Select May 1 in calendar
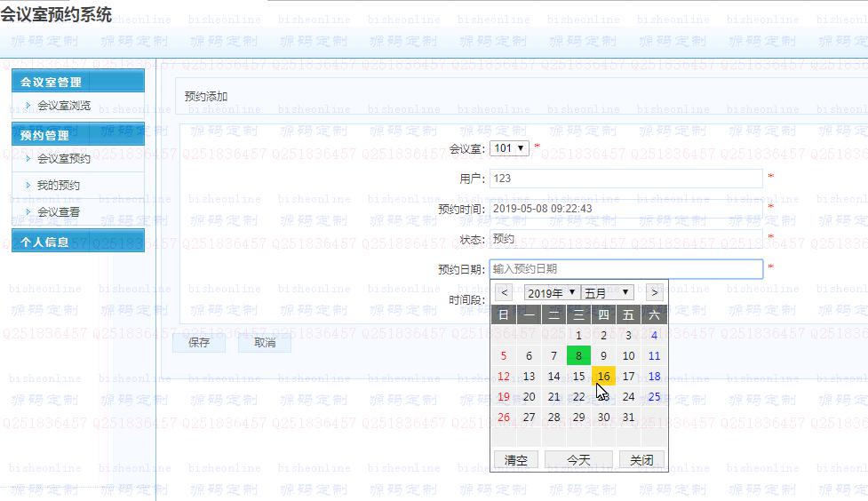Screen dimensions: 868x501 [x=578, y=336]
